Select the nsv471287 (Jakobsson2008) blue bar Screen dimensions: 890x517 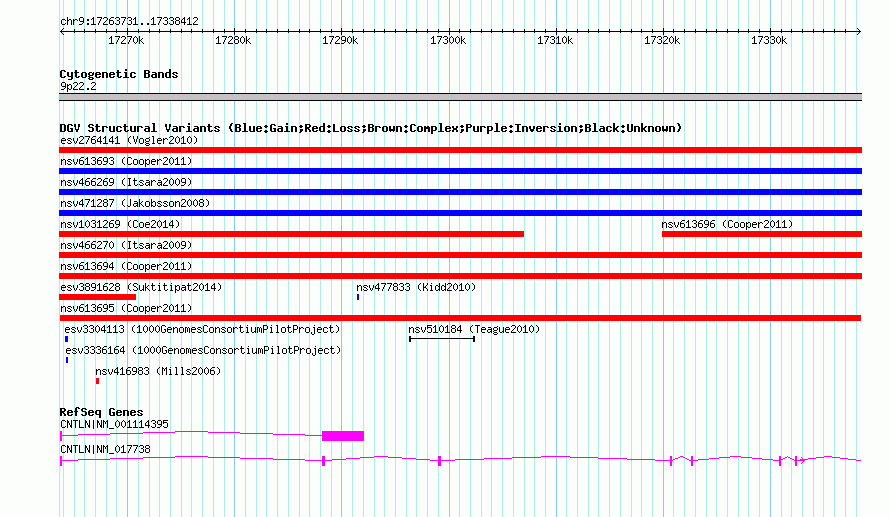point(460,213)
